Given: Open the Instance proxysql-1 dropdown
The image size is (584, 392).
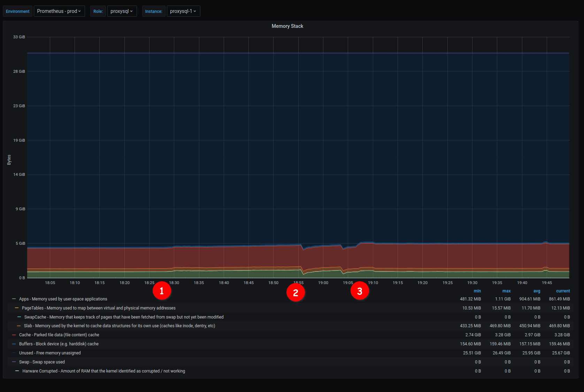Looking at the screenshot, I should coord(183,11).
